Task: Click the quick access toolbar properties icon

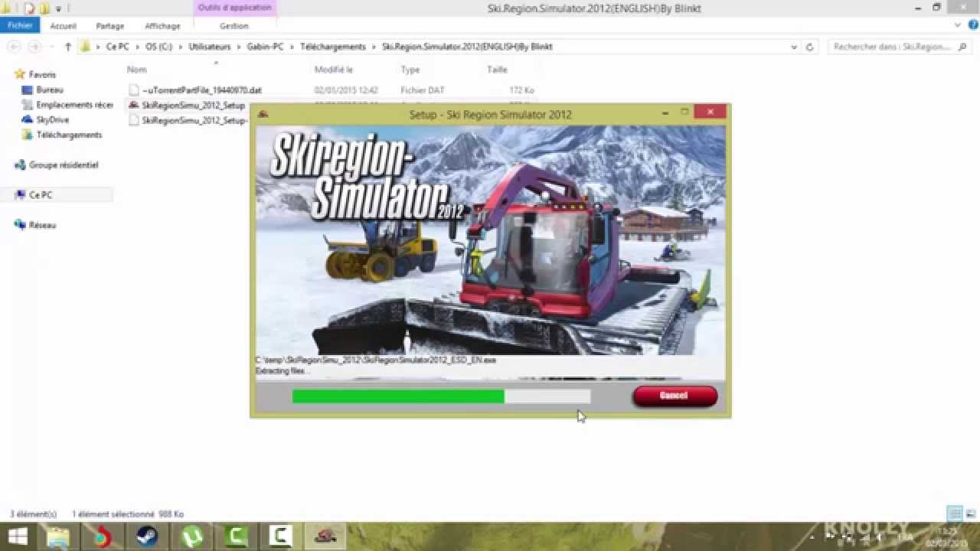Action: point(30,8)
